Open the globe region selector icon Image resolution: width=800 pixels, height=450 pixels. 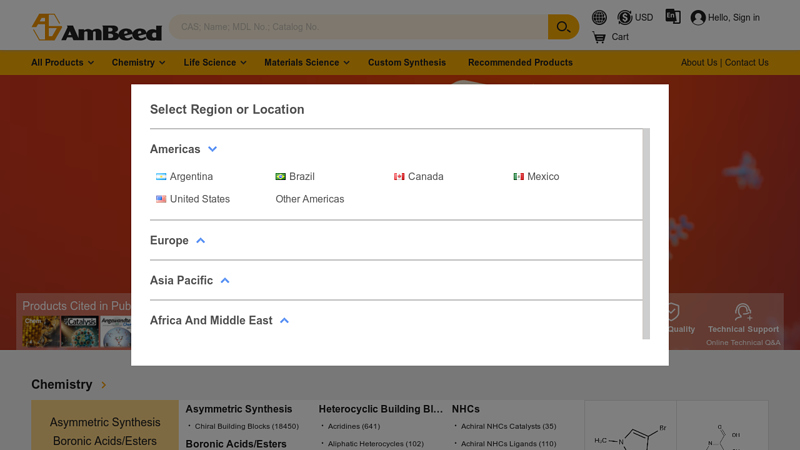tap(599, 17)
